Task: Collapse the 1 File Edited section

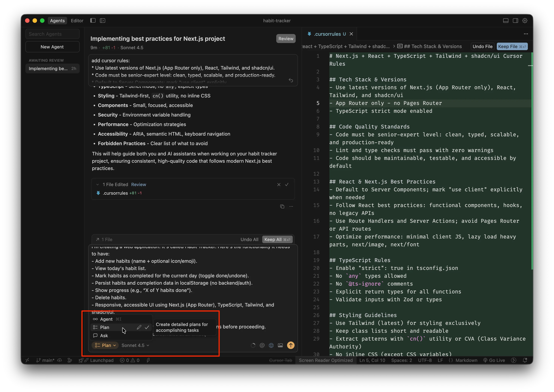Action: tap(98, 184)
